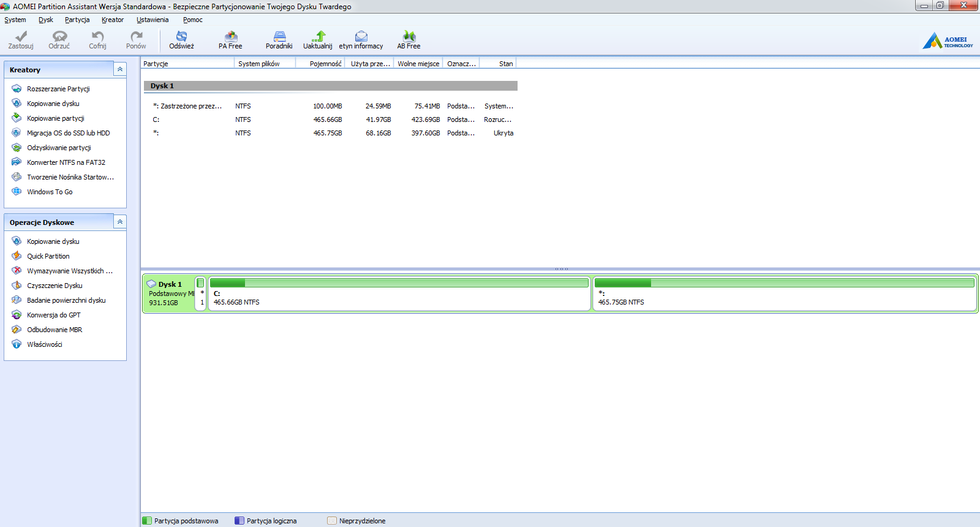Sort by Partycje column header

click(x=188, y=64)
